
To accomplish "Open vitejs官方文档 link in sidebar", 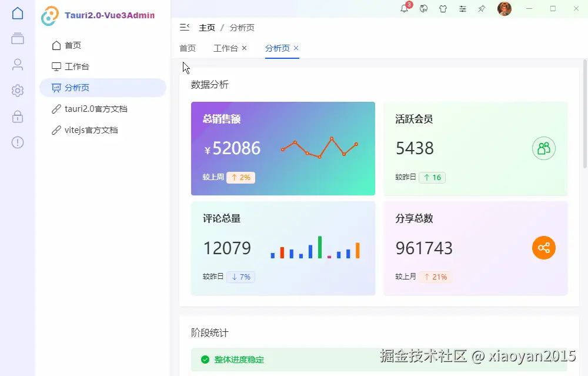I will (x=103, y=130).
